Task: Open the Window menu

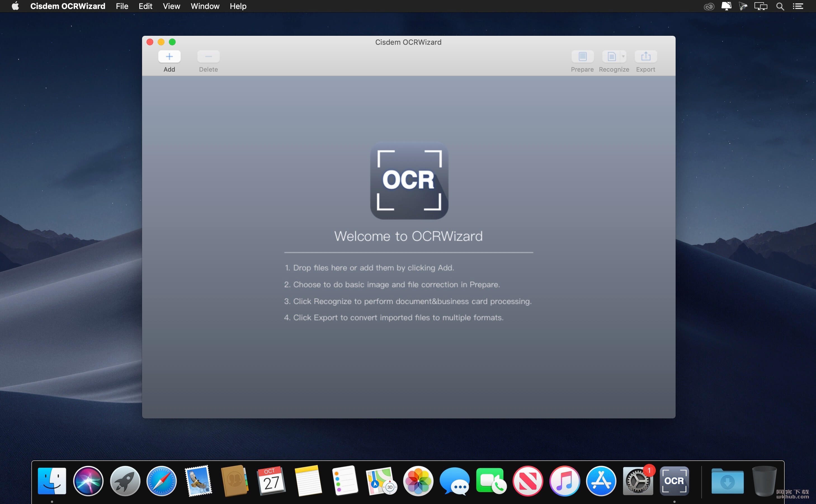Action: coord(205,6)
